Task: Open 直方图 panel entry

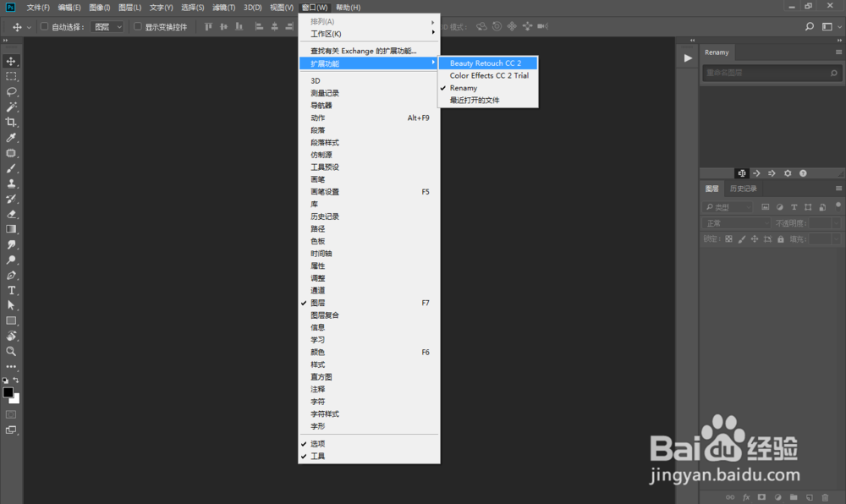Action: 369,377
